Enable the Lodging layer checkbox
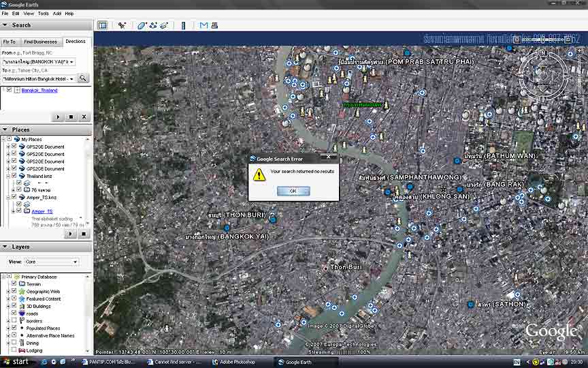 coord(14,350)
